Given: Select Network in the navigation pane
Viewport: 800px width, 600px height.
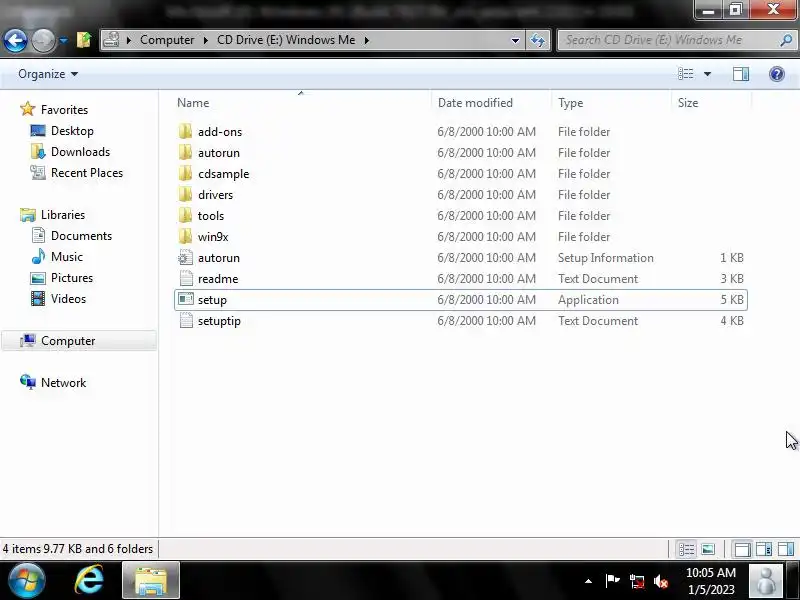Looking at the screenshot, I should pos(63,383).
